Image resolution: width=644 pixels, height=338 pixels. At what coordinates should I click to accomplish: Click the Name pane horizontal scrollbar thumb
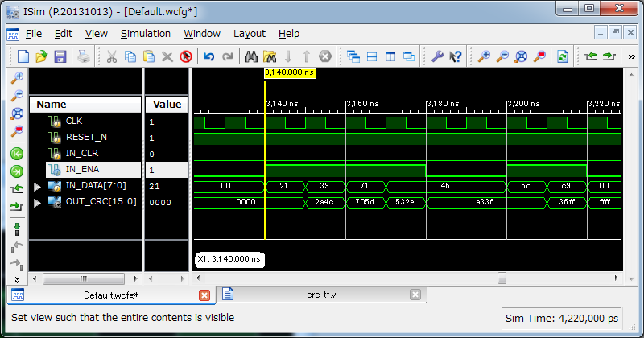click(84, 279)
